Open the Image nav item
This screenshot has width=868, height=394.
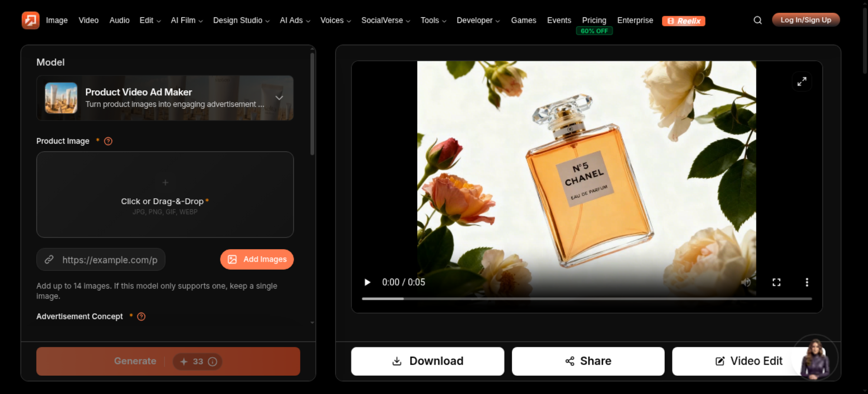[57, 20]
